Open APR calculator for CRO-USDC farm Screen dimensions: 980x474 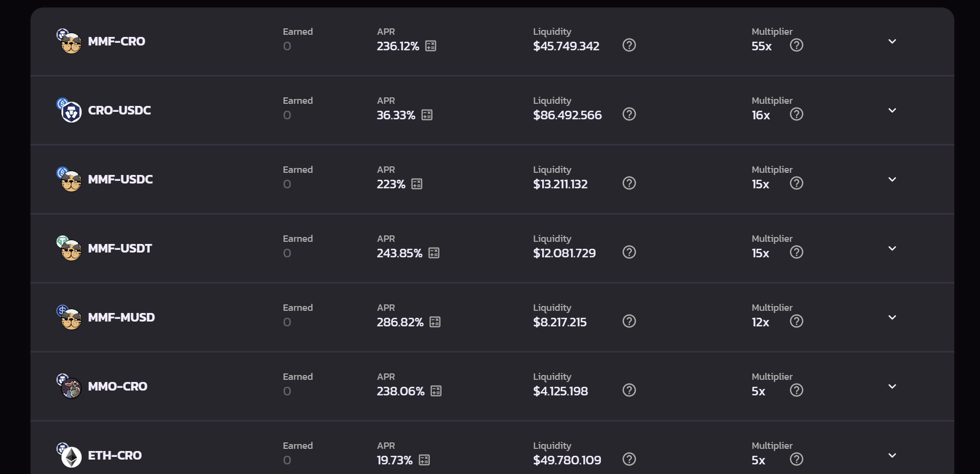tap(427, 115)
